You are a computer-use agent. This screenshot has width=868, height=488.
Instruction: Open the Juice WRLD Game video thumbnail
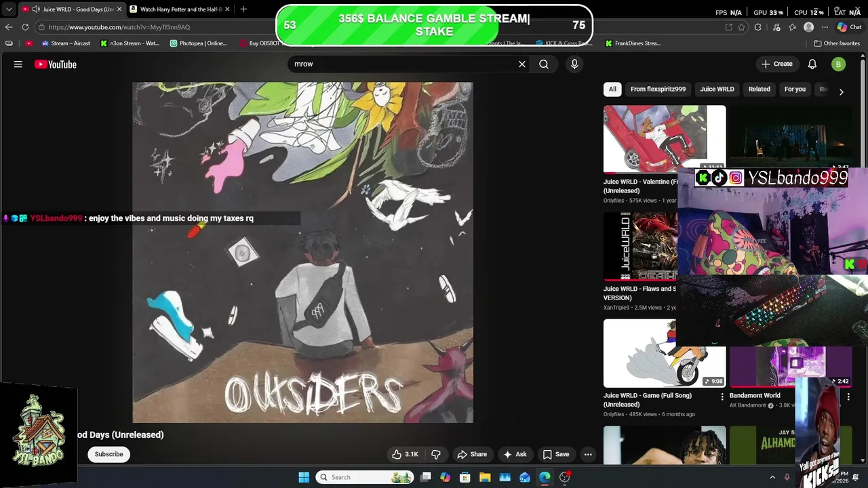665,353
